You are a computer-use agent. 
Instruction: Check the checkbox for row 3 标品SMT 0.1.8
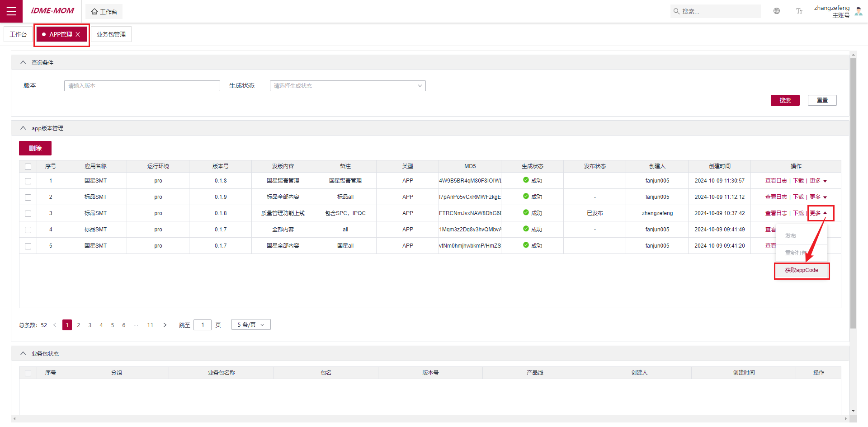click(x=28, y=213)
